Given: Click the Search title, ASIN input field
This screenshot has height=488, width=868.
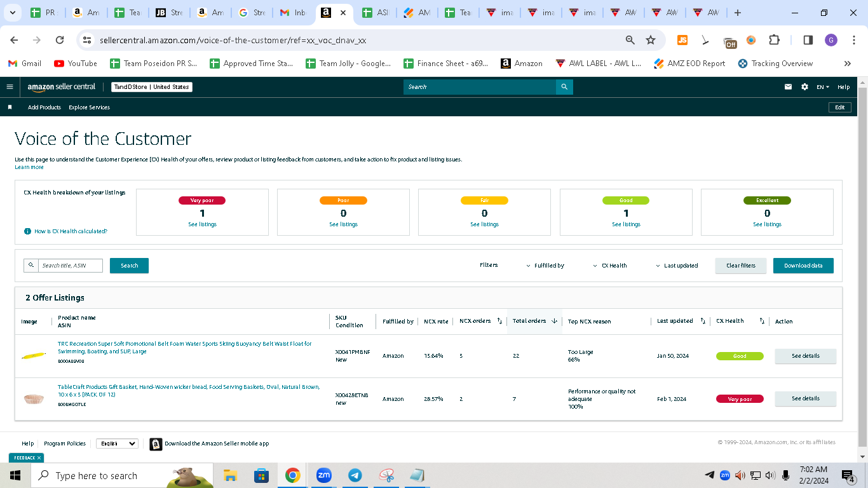Looking at the screenshot, I should pyautogui.click(x=70, y=266).
